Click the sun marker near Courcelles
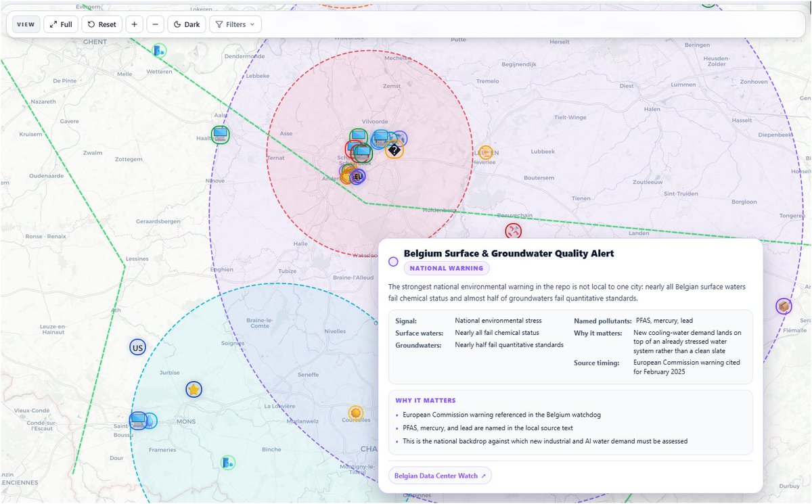The width and height of the screenshot is (812, 504). pyautogui.click(x=355, y=412)
